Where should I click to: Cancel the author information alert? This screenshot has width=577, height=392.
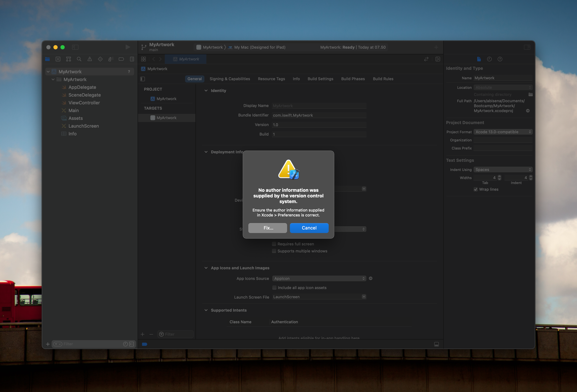click(x=309, y=228)
